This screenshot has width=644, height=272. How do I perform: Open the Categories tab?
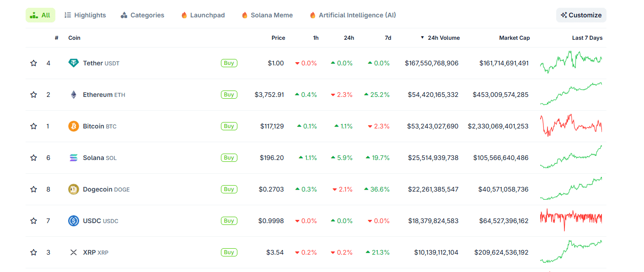[x=142, y=15]
